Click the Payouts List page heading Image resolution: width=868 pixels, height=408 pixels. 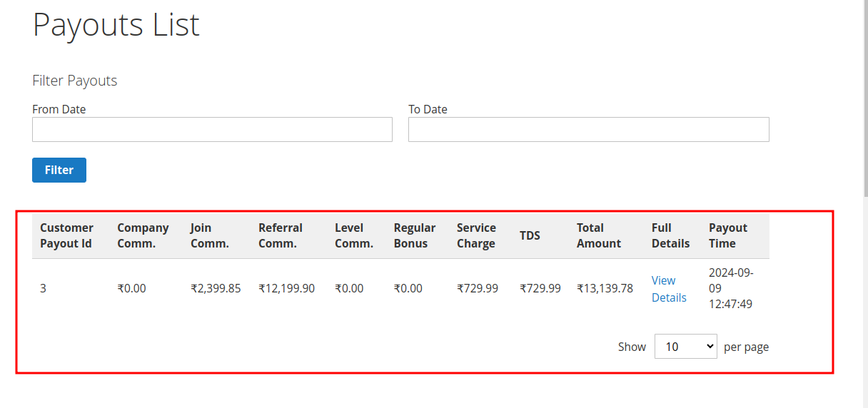point(116,25)
